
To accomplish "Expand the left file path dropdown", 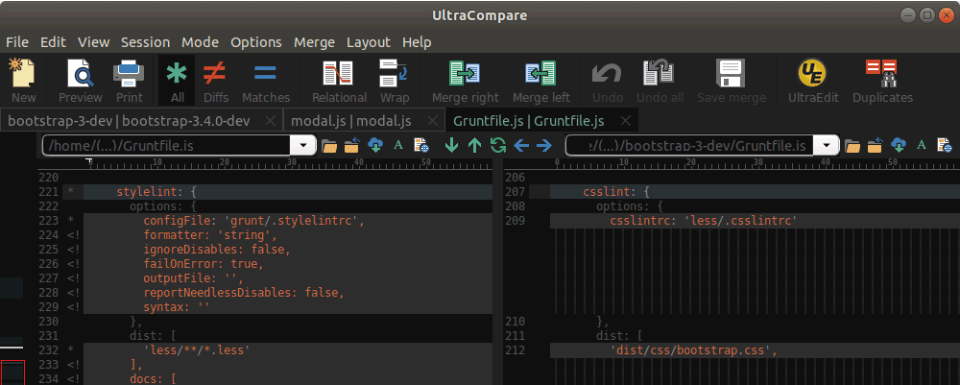I will [304, 146].
